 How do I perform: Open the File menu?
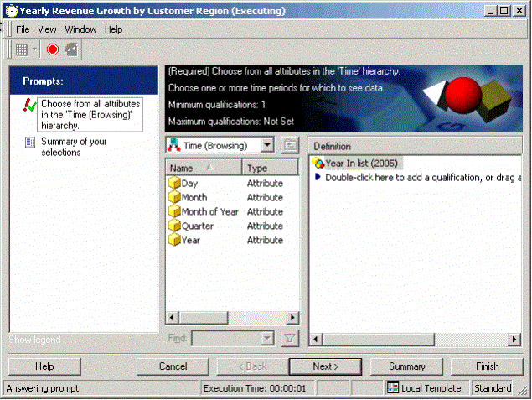(x=23, y=30)
